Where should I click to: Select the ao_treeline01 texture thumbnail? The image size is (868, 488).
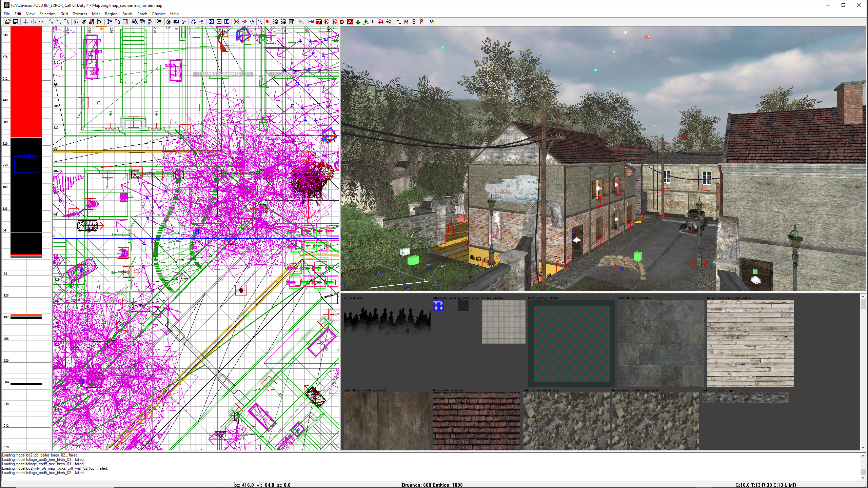coord(387,322)
